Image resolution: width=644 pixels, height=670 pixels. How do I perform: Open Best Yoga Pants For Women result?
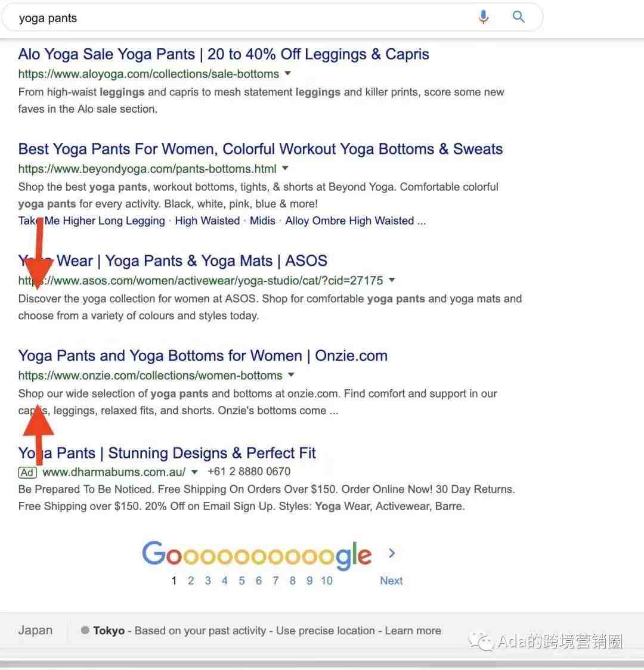tap(260, 149)
